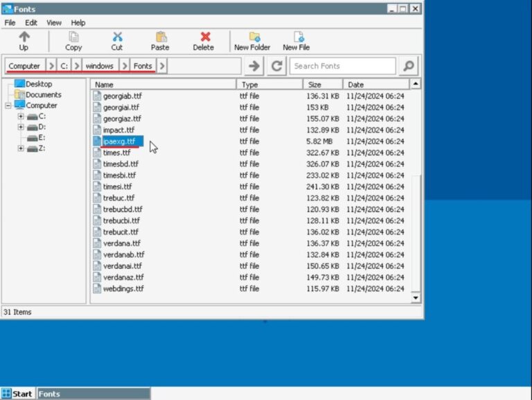
Task: Expand the C: drive tree node
Action: click(21, 116)
